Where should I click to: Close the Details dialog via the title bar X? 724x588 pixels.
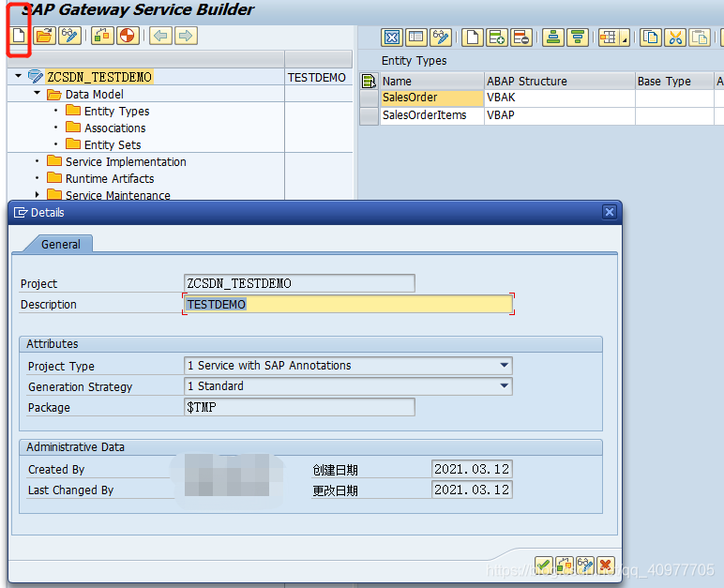610,212
